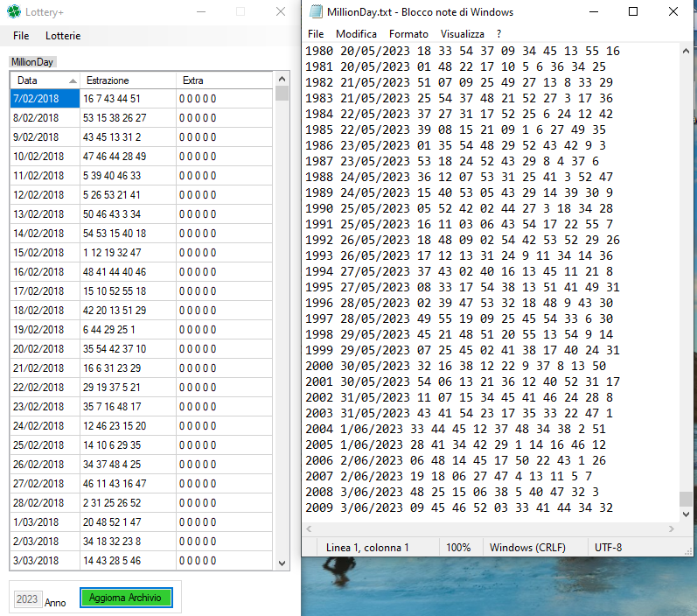Image resolution: width=697 pixels, height=616 pixels.
Task: Maximize the Blocco note window
Action: coord(633,11)
